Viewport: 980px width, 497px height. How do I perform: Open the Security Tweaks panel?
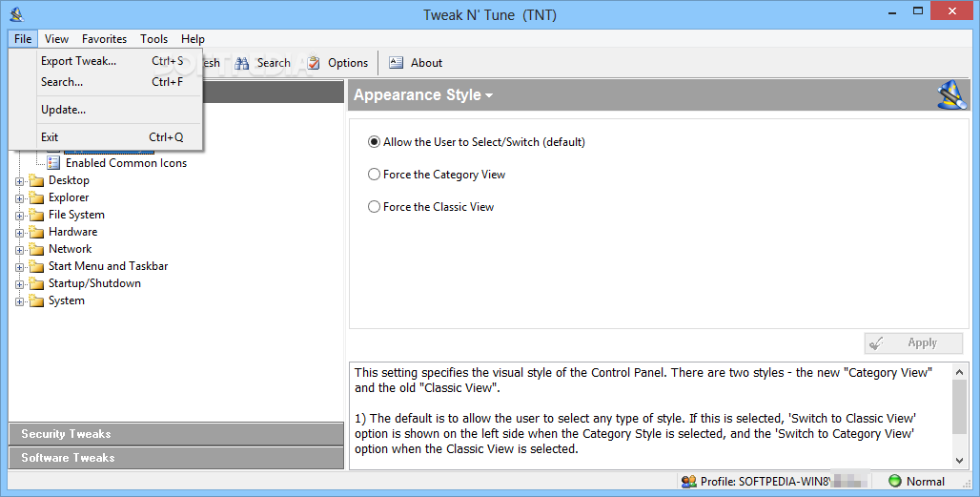(176, 434)
